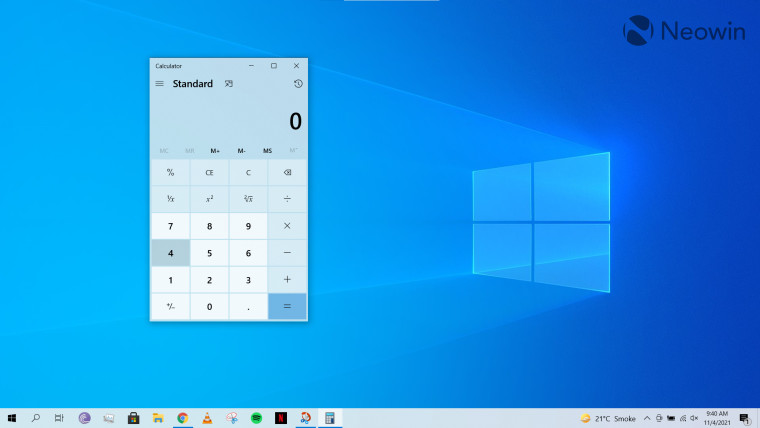
Task: Click number 8 on keypad
Action: click(209, 226)
